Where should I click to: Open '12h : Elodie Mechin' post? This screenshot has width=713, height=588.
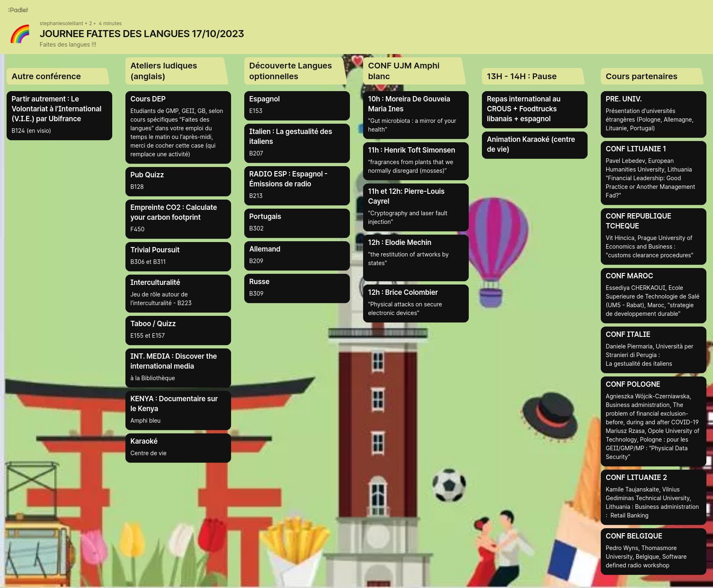[416, 258]
